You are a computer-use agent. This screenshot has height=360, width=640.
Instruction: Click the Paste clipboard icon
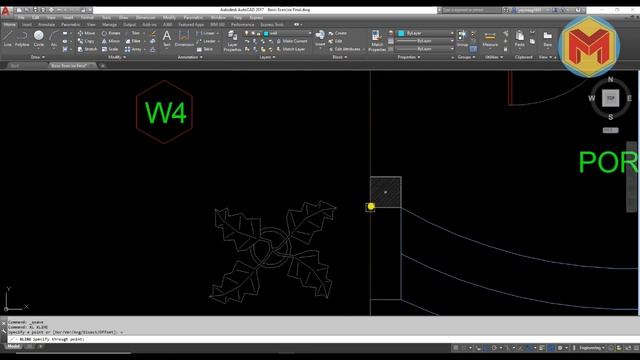(520, 39)
